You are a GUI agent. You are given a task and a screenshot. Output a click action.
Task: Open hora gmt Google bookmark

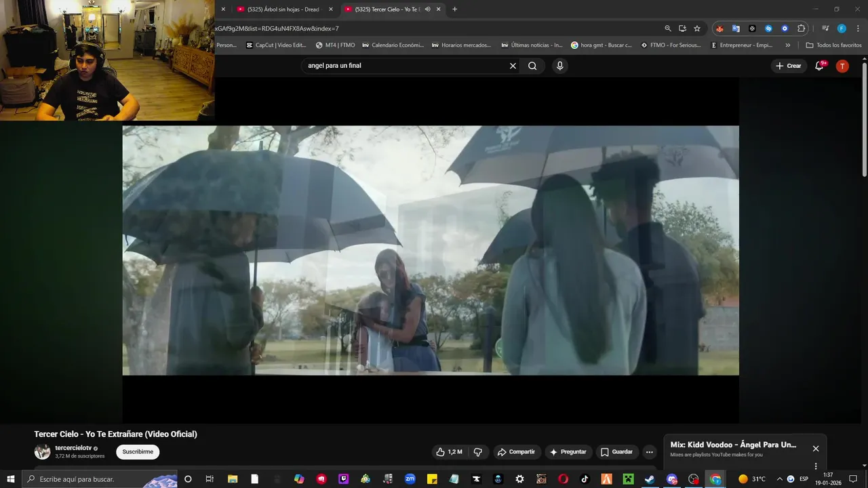coord(601,45)
